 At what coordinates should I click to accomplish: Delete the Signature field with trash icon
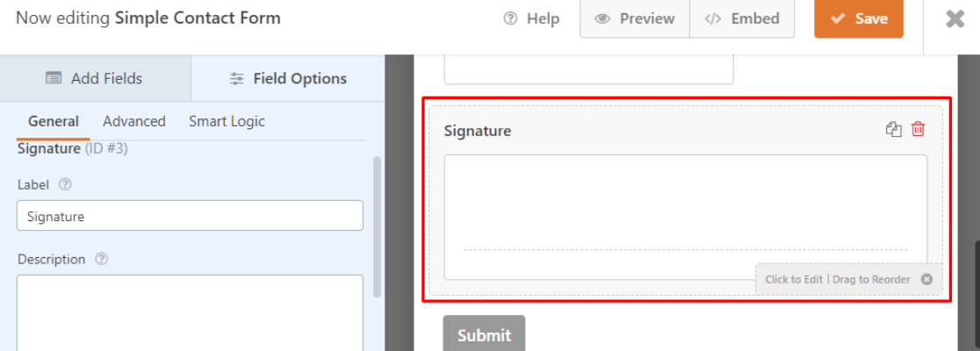(918, 130)
